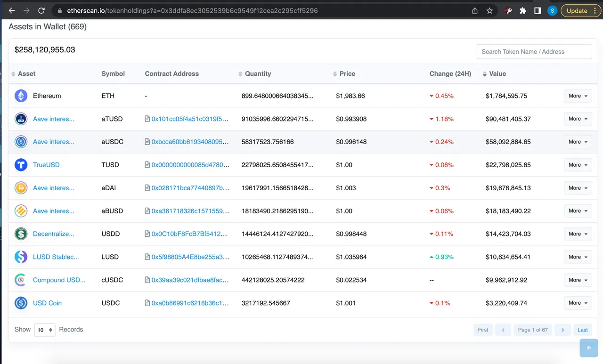Viewport: 603px width, 364px height.
Task: Click the scroll-to-top arrow button
Action: click(x=589, y=348)
